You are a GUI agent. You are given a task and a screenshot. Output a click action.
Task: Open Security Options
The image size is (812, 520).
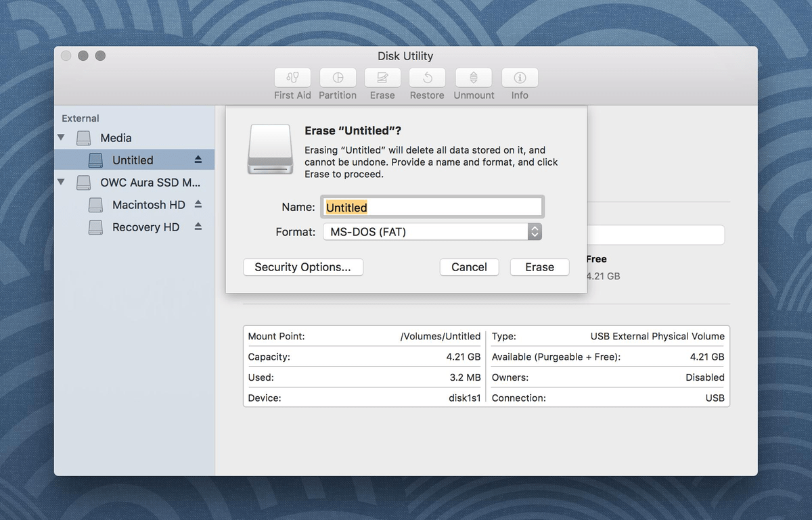click(x=302, y=267)
